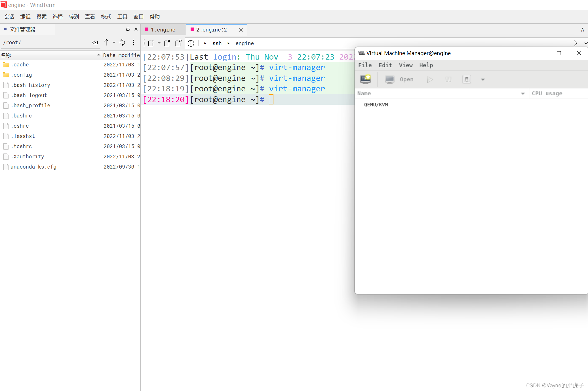The width and height of the screenshot is (588, 391).
Task: Click the new session icon in toolbar
Action: click(x=151, y=43)
